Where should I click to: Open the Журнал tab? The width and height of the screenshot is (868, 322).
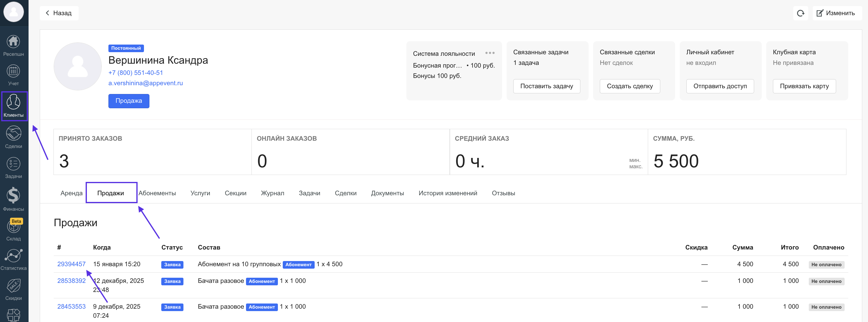[272, 193]
